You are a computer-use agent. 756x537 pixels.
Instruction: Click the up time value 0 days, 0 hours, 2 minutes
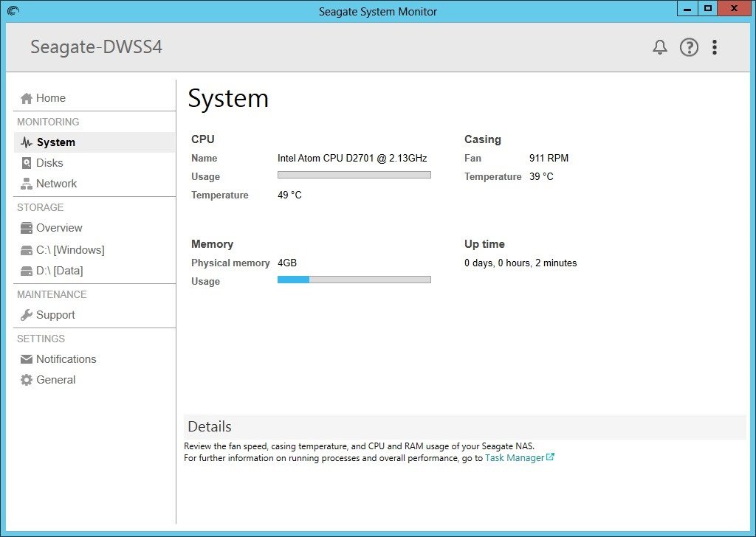[x=520, y=263]
